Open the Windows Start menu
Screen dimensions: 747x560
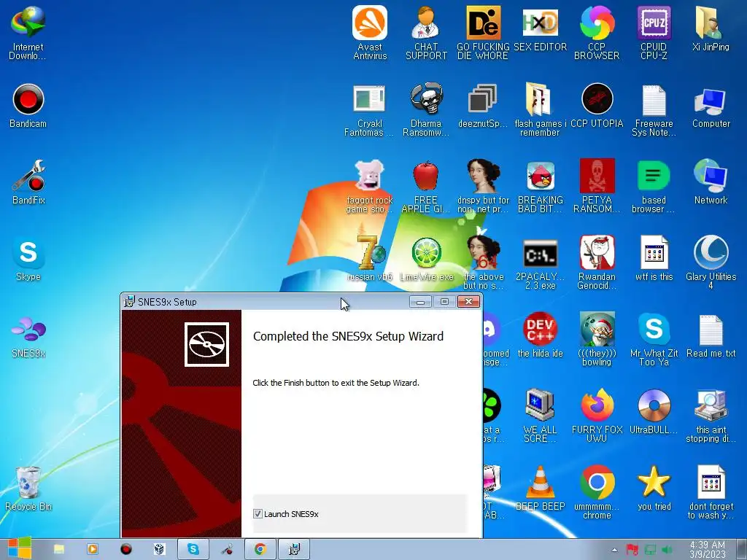(x=19, y=549)
